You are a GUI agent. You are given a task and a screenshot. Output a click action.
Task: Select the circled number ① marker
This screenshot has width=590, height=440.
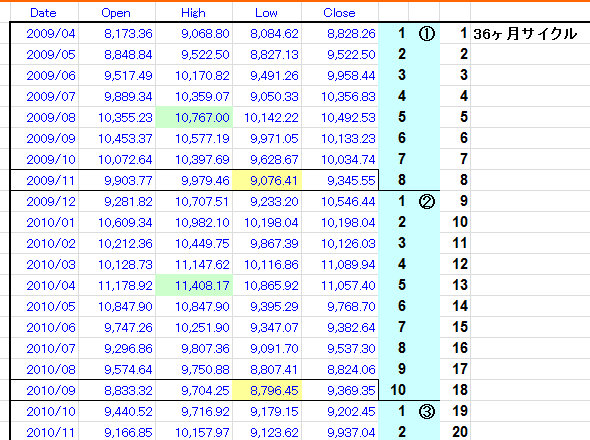click(426, 34)
